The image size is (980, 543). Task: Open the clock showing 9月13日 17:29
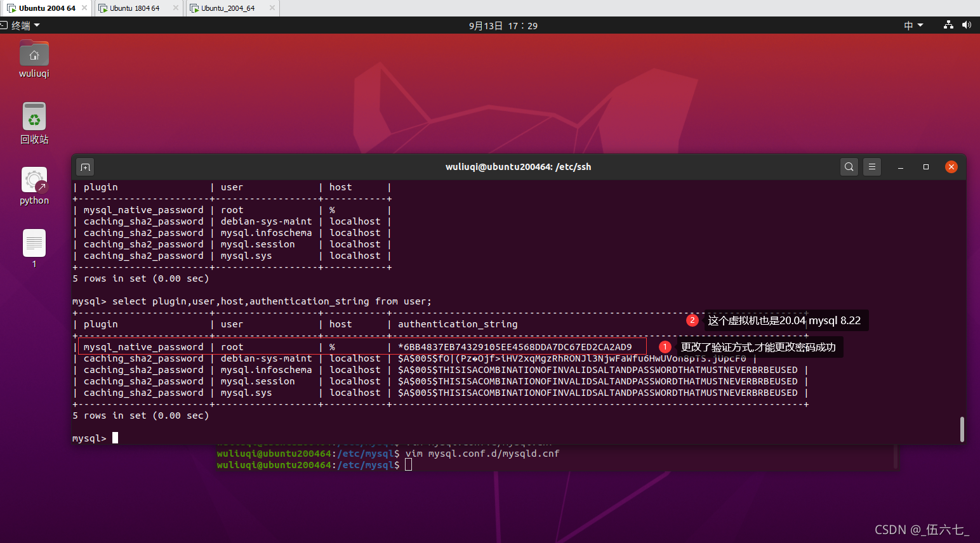[x=503, y=25]
